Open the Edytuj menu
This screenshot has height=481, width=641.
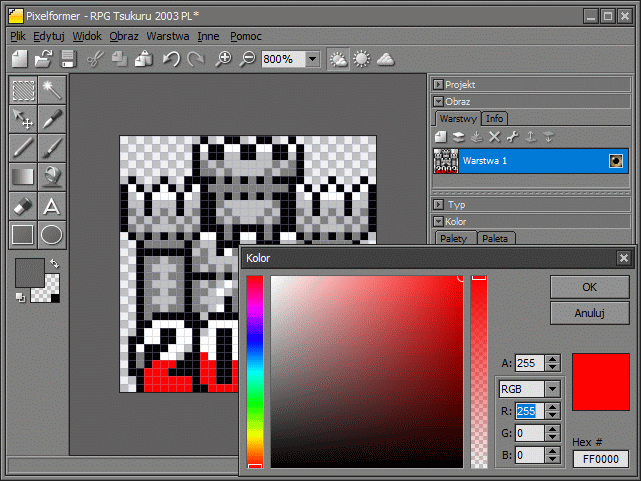49,36
